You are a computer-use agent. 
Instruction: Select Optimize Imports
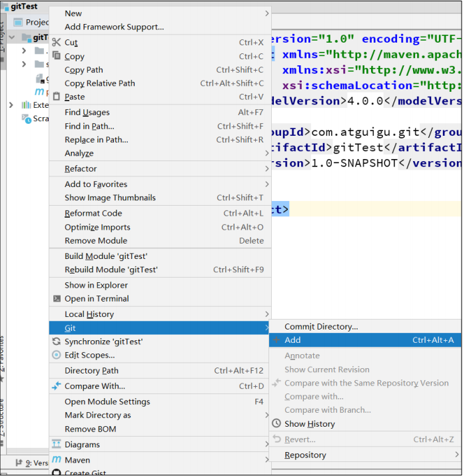[x=160, y=227]
